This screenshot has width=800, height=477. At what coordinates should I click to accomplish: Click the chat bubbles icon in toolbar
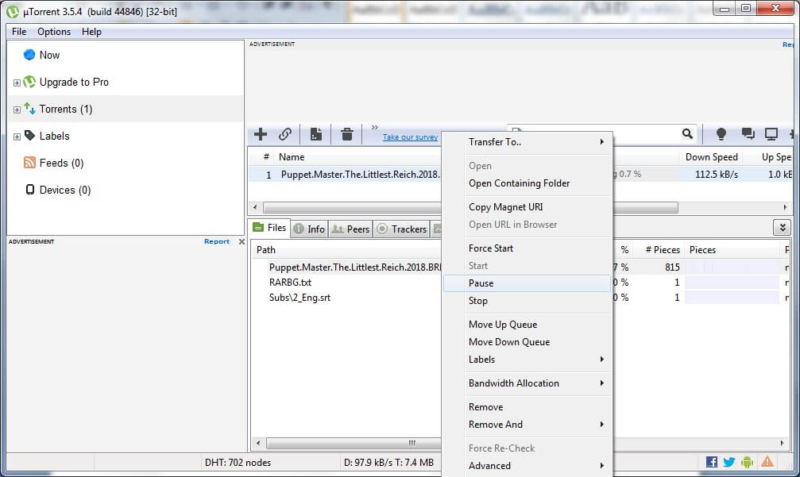click(x=748, y=134)
